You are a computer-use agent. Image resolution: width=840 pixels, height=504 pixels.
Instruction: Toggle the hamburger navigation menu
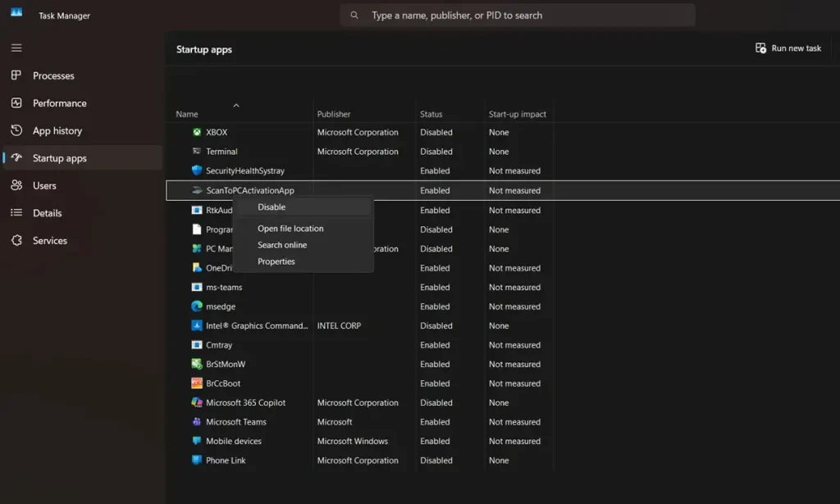16,48
